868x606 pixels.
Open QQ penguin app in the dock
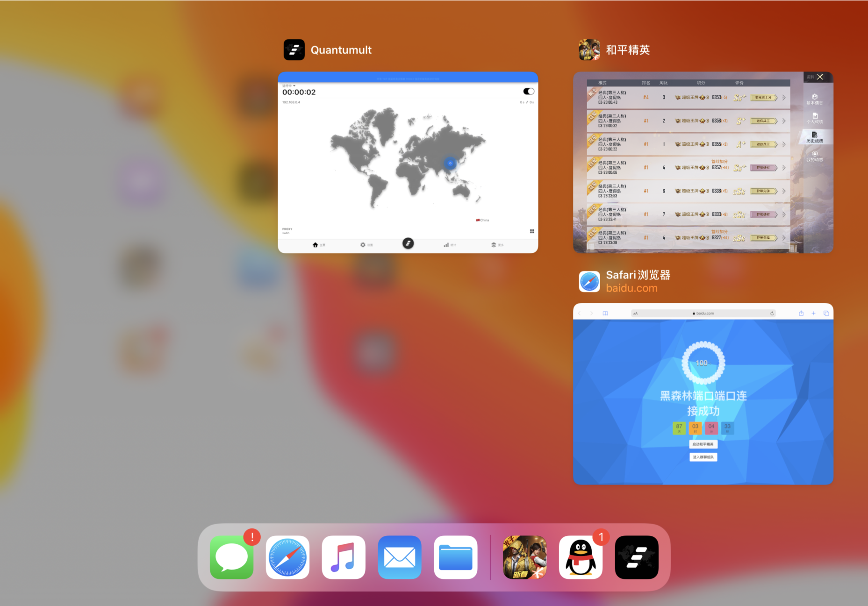pos(581,557)
